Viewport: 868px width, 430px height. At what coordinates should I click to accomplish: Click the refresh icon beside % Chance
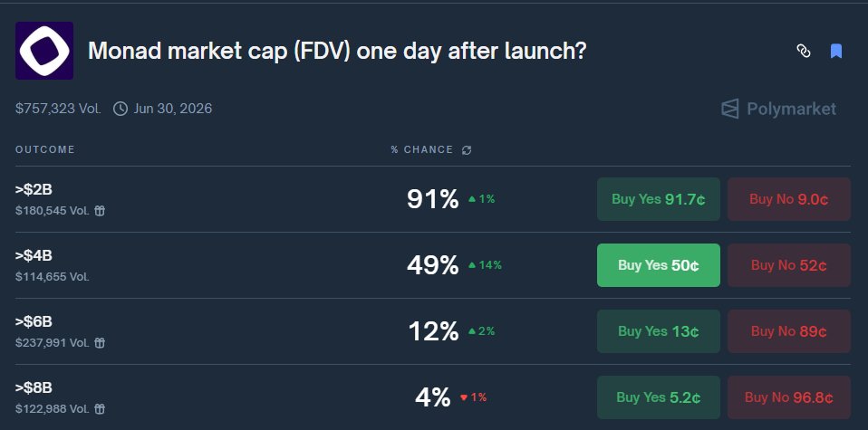[x=467, y=150]
